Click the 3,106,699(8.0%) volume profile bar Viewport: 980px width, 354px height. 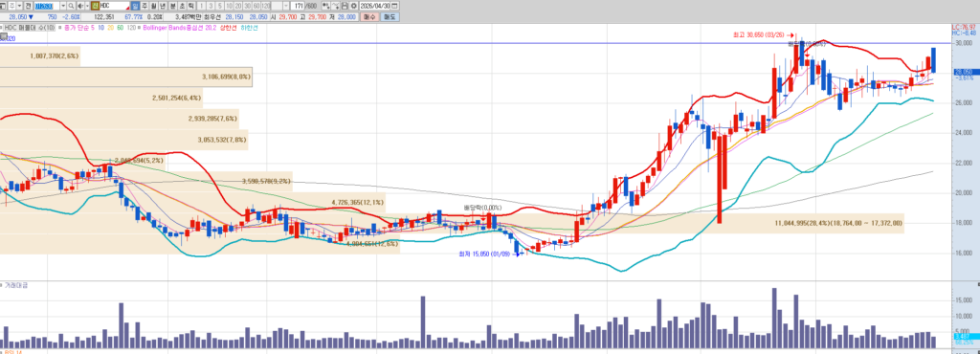(x=126, y=77)
